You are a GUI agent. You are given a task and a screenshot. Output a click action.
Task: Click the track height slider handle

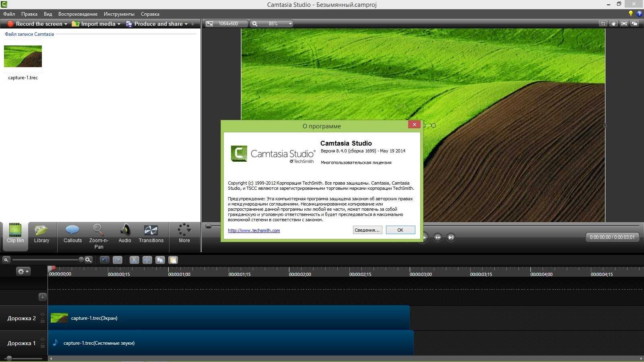tap(9, 358)
